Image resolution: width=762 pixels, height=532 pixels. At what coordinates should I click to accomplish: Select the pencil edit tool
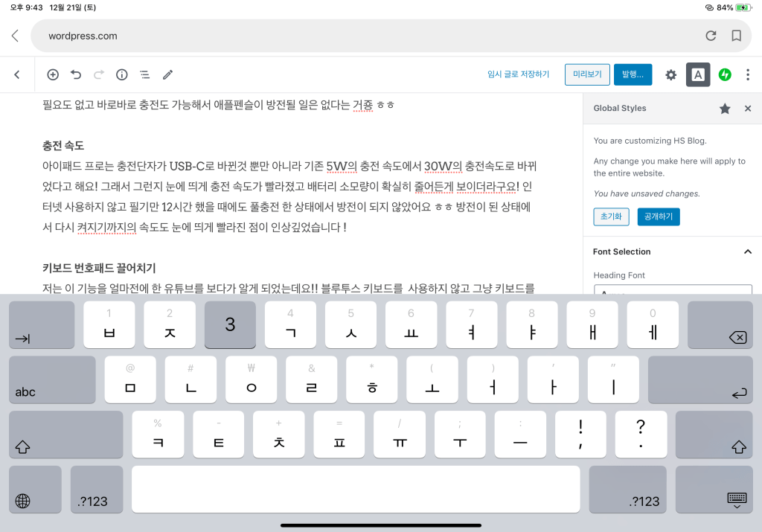[x=168, y=74]
